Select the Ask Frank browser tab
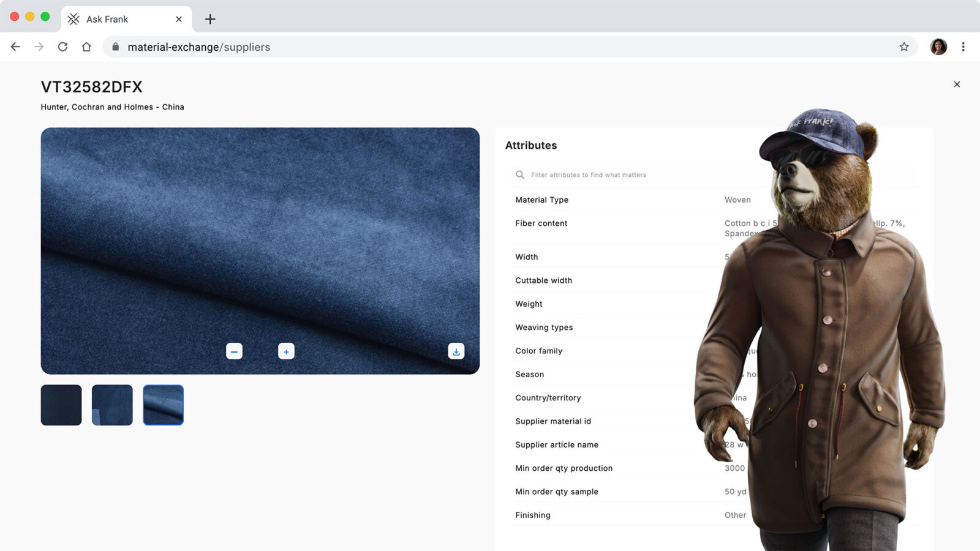980x551 pixels. pos(107,20)
